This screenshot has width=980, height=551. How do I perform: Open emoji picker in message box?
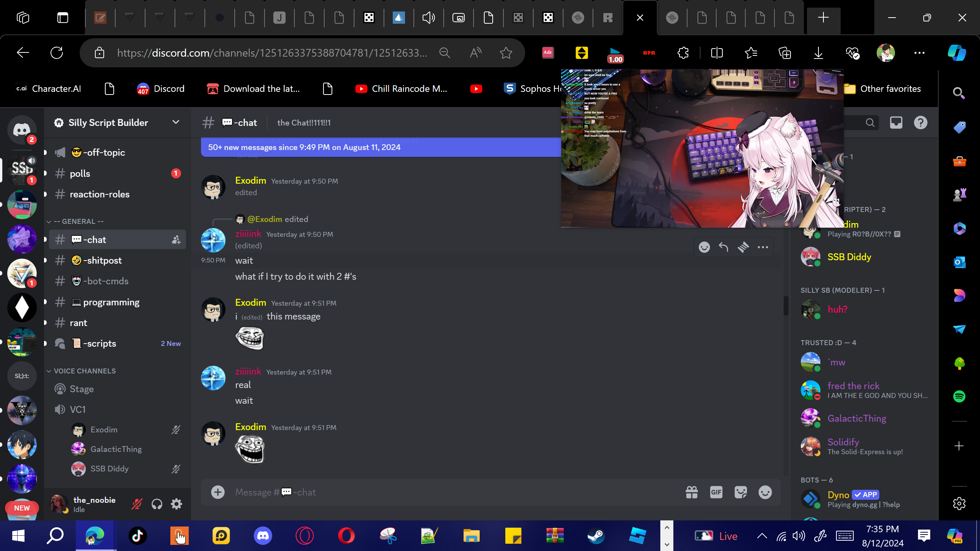pyautogui.click(x=765, y=492)
